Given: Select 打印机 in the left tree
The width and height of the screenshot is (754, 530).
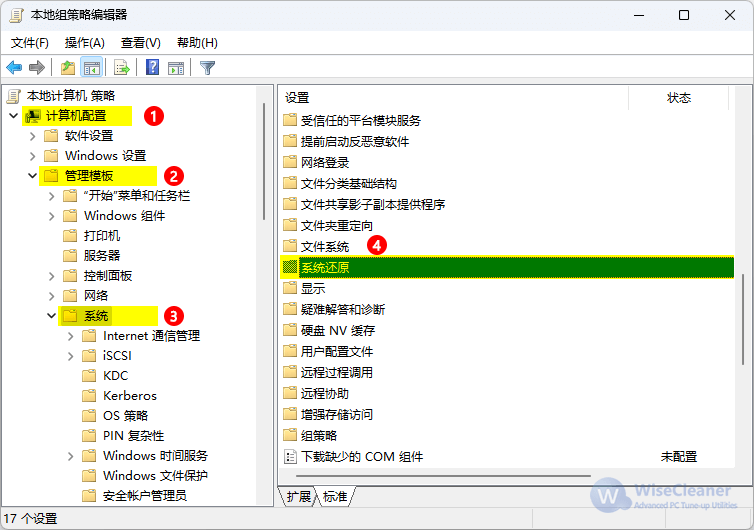Looking at the screenshot, I should click(101, 236).
